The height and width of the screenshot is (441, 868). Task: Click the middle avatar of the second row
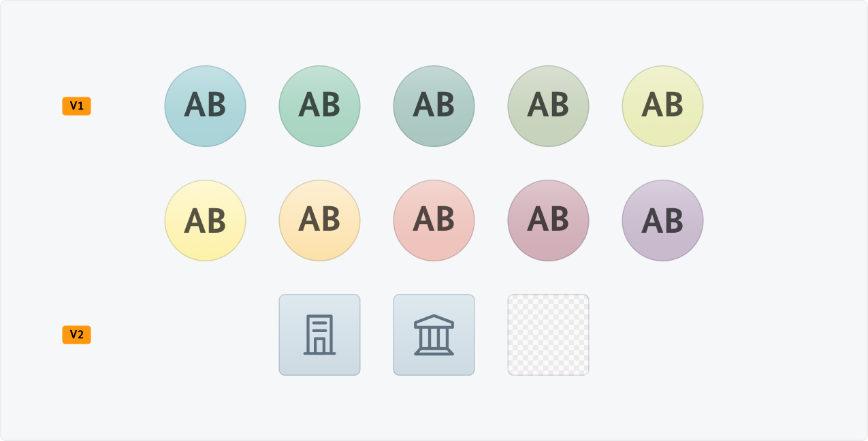[434, 220]
